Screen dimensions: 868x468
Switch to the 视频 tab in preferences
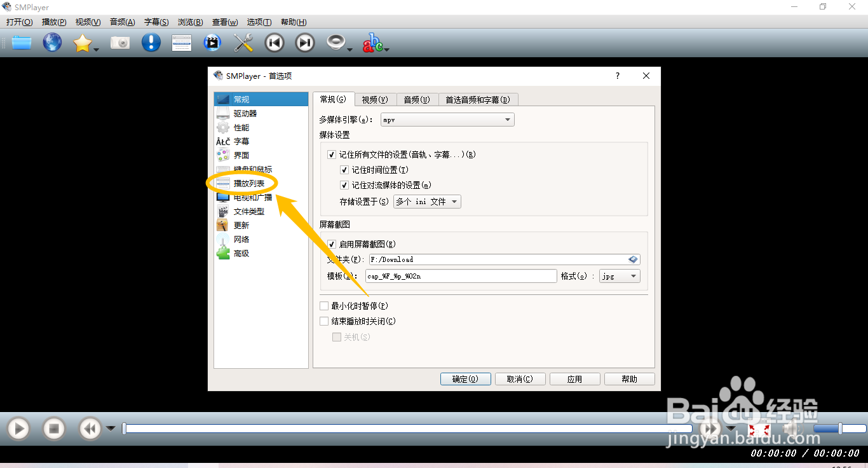click(374, 99)
